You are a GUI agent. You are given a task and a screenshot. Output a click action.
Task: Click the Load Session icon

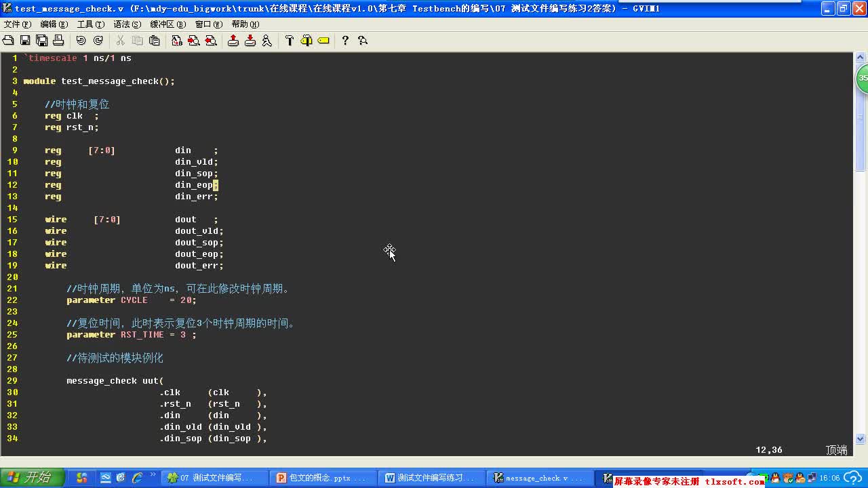click(x=233, y=41)
